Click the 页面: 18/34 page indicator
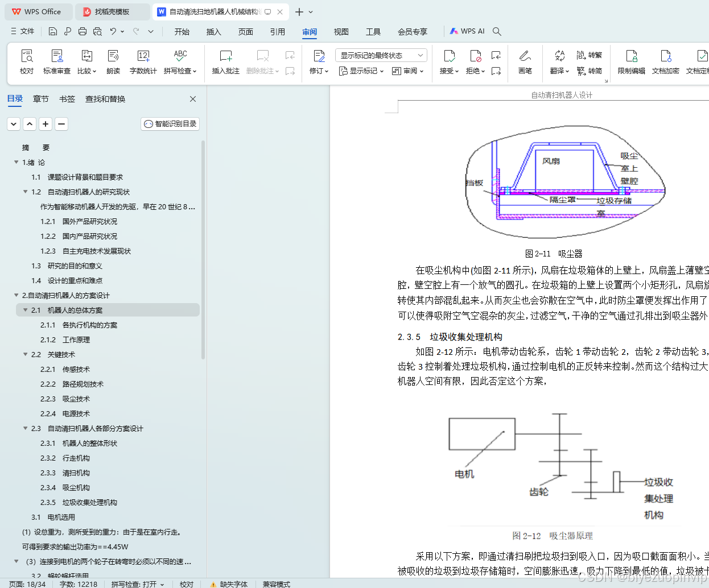 [27, 584]
